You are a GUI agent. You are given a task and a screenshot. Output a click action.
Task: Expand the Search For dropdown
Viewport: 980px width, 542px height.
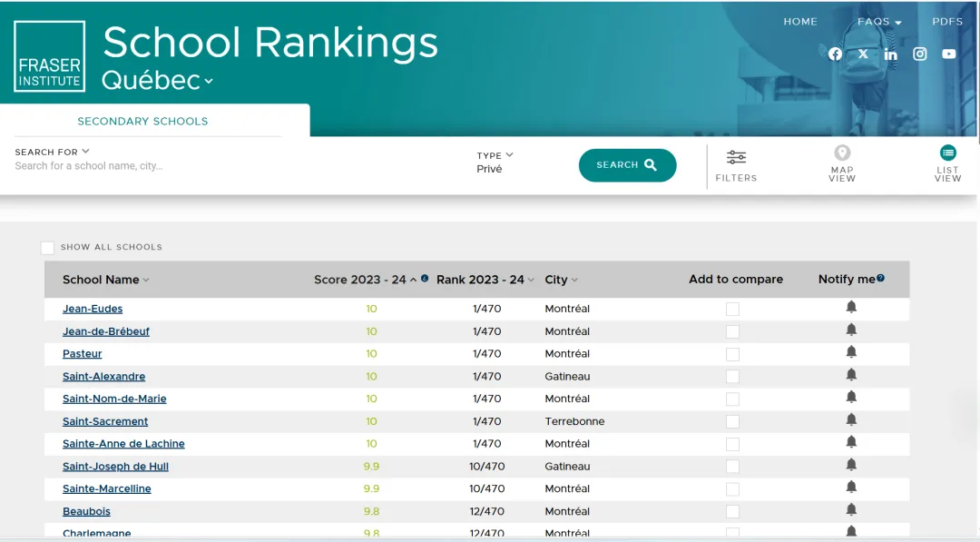tap(53, 152)
